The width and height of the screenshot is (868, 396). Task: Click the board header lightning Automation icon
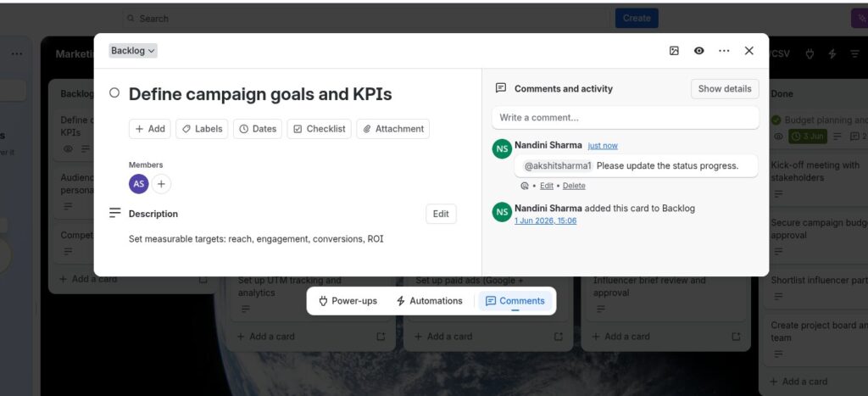[x=832, y=53]
